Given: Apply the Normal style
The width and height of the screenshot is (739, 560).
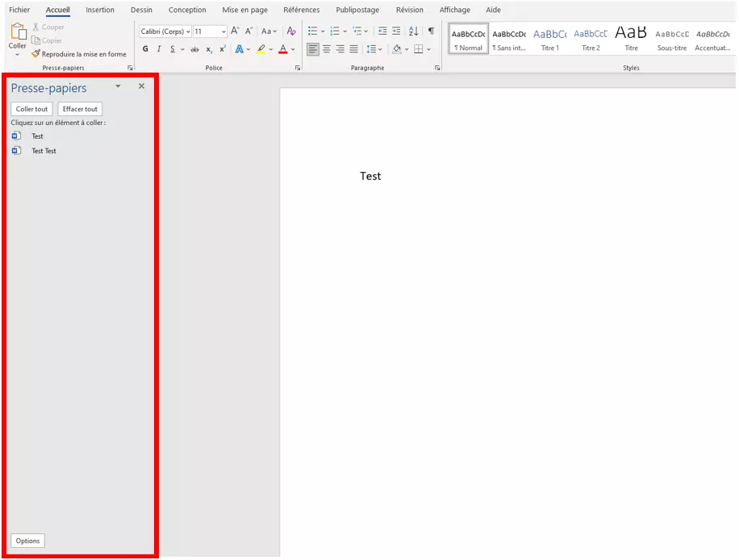Looking at the screenshot, I should point(469,39).
